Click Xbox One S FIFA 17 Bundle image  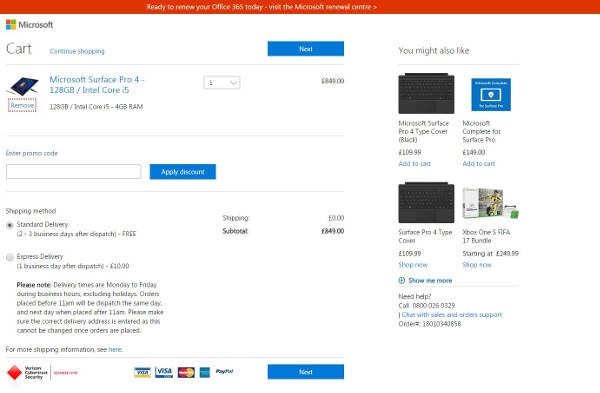(x=491, y=203)
